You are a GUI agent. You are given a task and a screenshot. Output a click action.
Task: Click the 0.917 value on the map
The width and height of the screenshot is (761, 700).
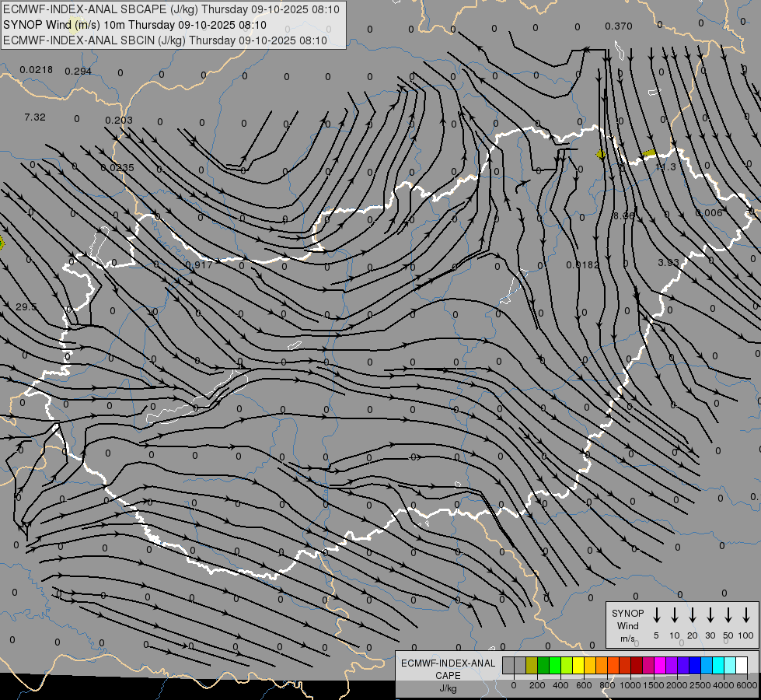click(x=200, y=266)
